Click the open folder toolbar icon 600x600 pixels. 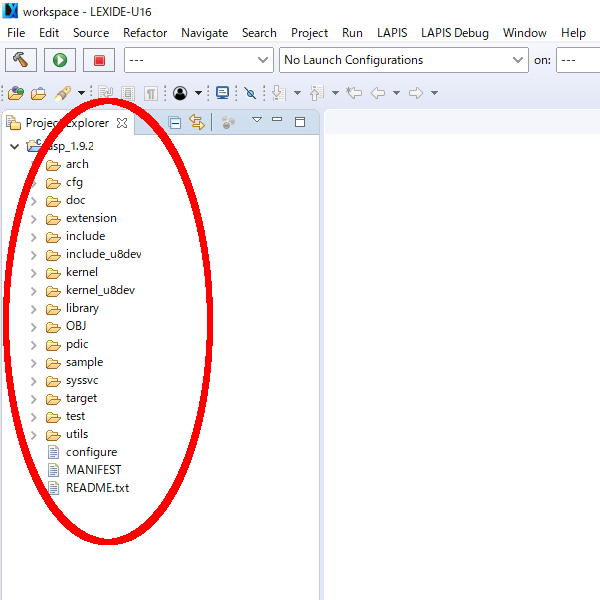click(38, 93)
